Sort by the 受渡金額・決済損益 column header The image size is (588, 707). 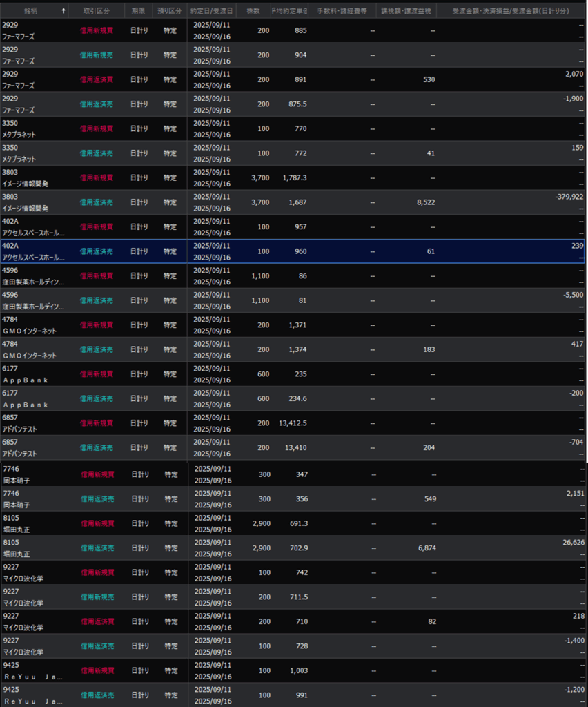click(x=511, y=11)
